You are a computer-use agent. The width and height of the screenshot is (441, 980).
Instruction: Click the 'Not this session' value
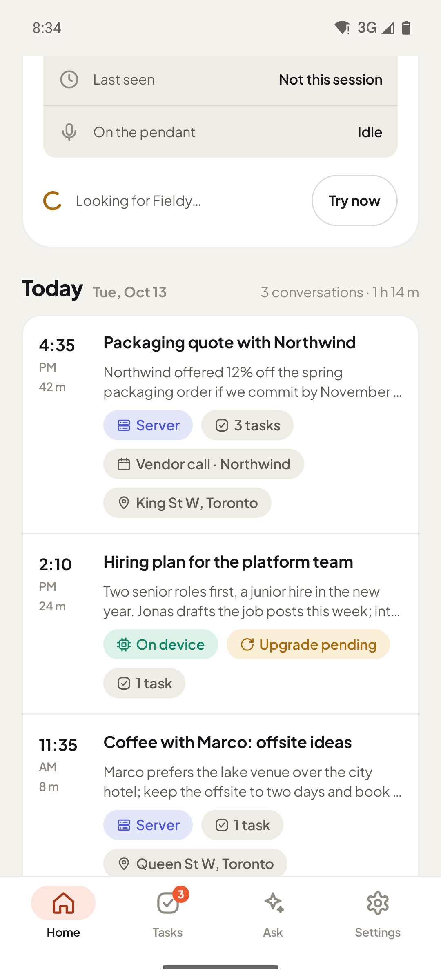pyautogui.click(x=331, y=80)
